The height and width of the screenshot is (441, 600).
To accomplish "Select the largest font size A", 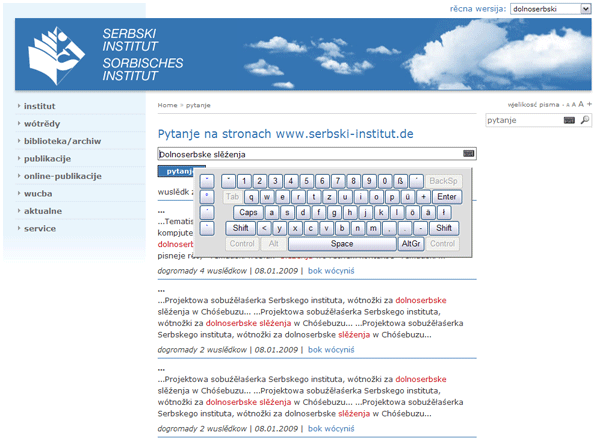I will (x=581, y=104).
